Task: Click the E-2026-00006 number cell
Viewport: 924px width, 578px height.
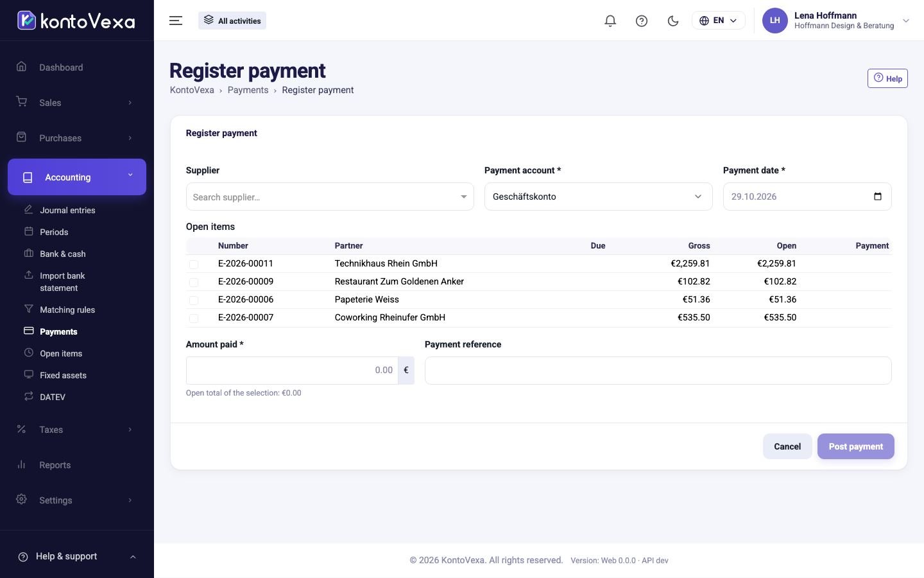Action: point(246,299)
